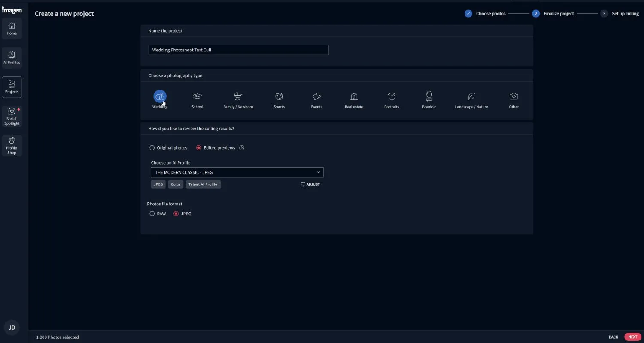
Task: Go to AI Profiles in sidebar
Action: tap(12, 58)
